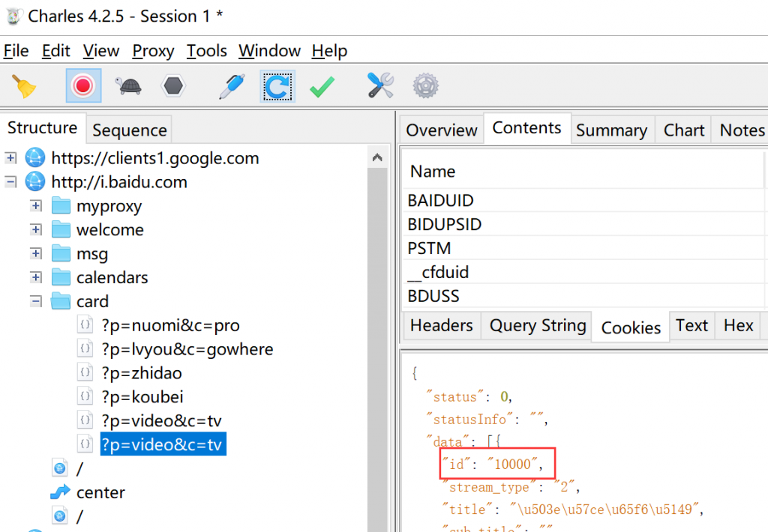Click the green Validate checkmark icon

click(322, 87)
